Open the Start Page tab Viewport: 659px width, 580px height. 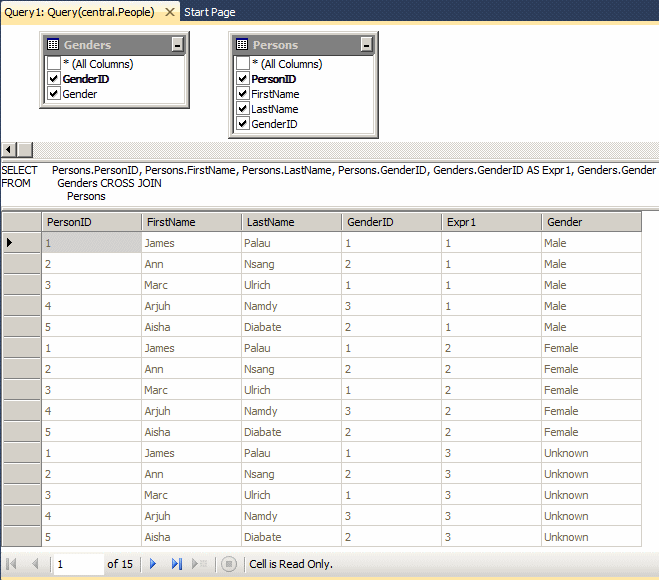pyautogui.click(x=210, y=12)
